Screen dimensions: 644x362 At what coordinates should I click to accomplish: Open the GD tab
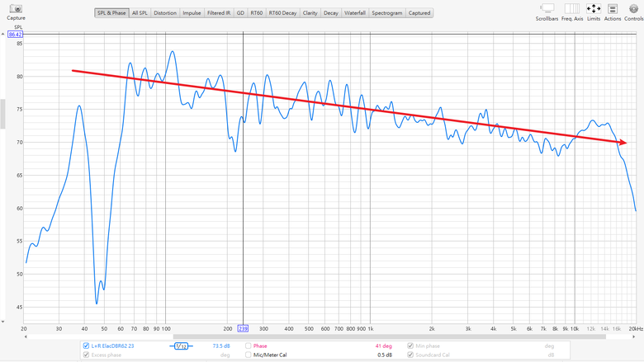point(241,13)
